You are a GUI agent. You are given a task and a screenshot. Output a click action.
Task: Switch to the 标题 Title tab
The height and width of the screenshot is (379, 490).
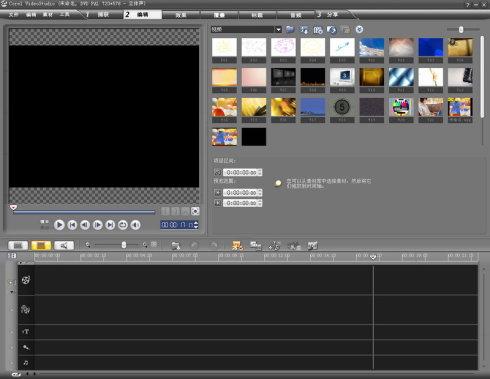point(257,15)
